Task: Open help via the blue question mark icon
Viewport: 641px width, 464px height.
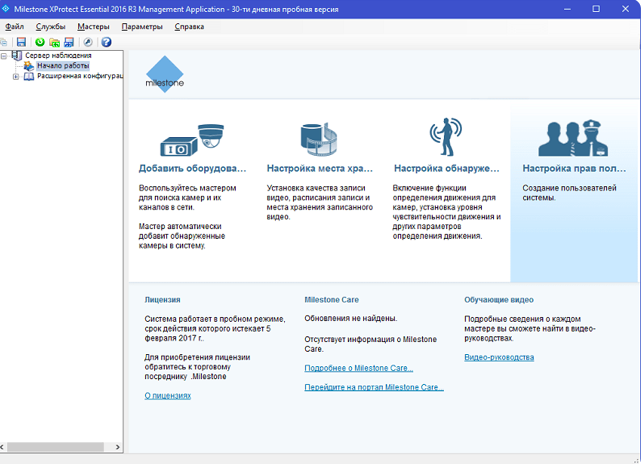Action: tap(106, 42)
